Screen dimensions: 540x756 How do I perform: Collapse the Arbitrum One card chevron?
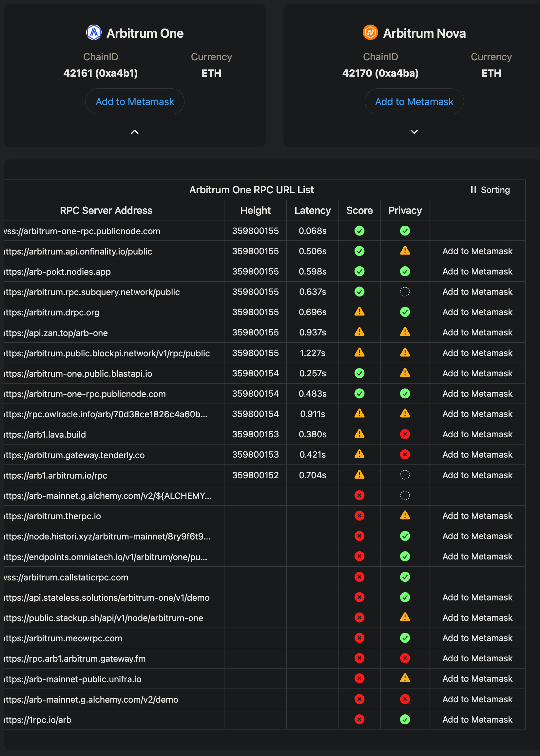tap(135, 132)
